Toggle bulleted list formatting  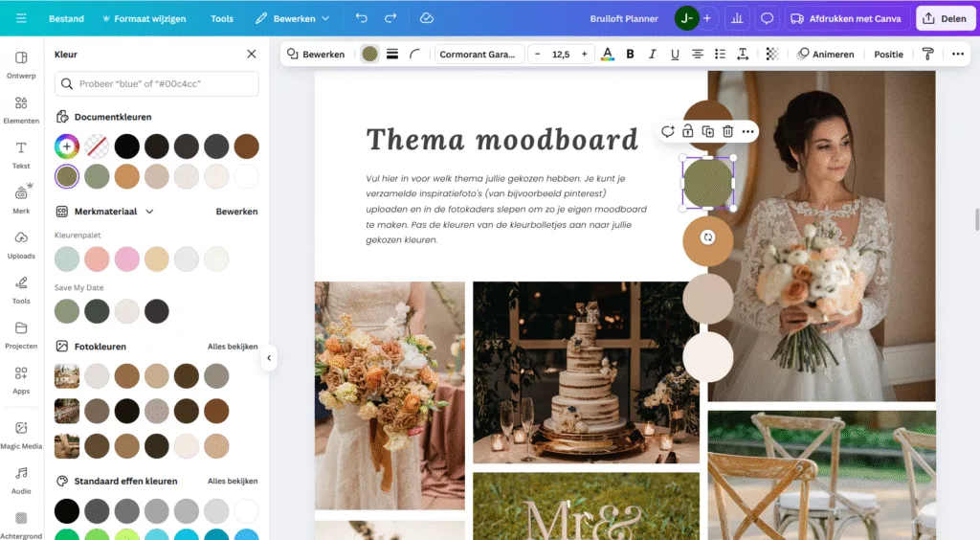[720, 55]
